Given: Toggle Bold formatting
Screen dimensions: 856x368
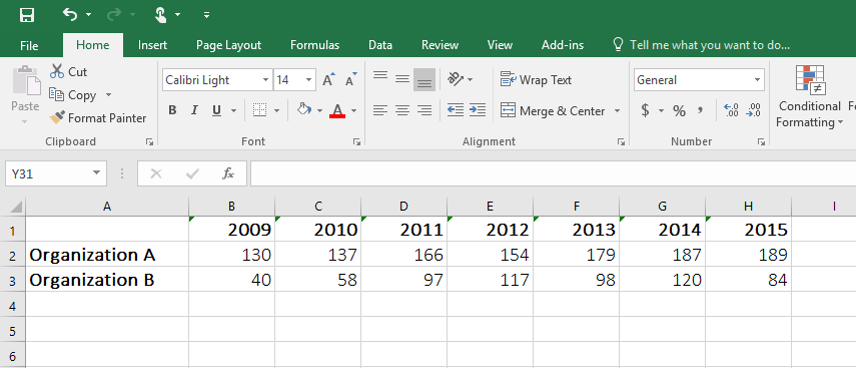Looking at the screenshot, I should (172, 111).
